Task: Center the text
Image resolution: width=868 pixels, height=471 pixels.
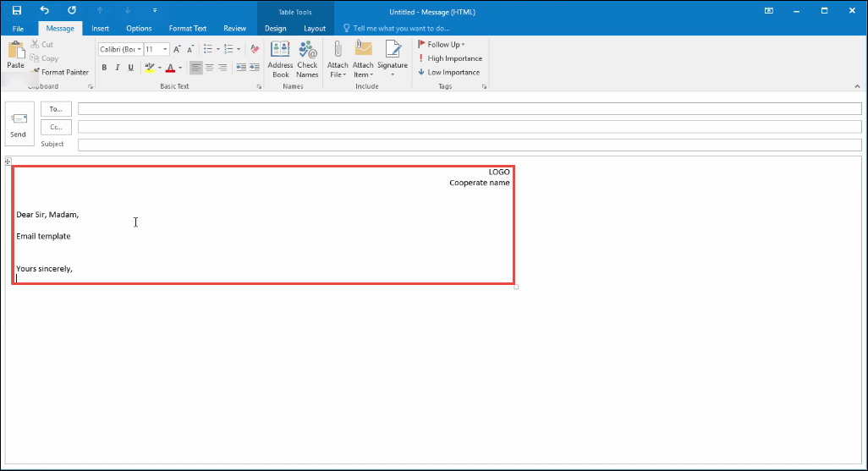Action: click(x=209, y=68)
